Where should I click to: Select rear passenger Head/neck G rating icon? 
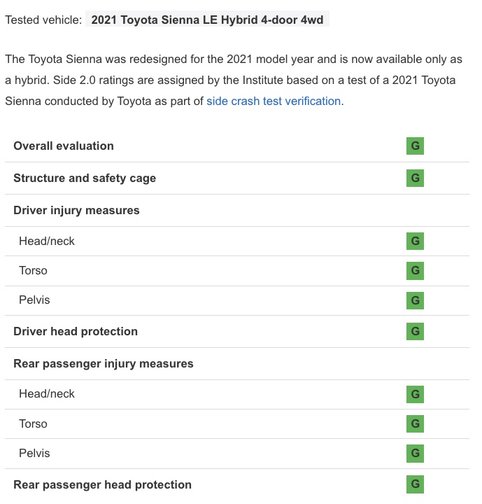click(x=415, y=394)
